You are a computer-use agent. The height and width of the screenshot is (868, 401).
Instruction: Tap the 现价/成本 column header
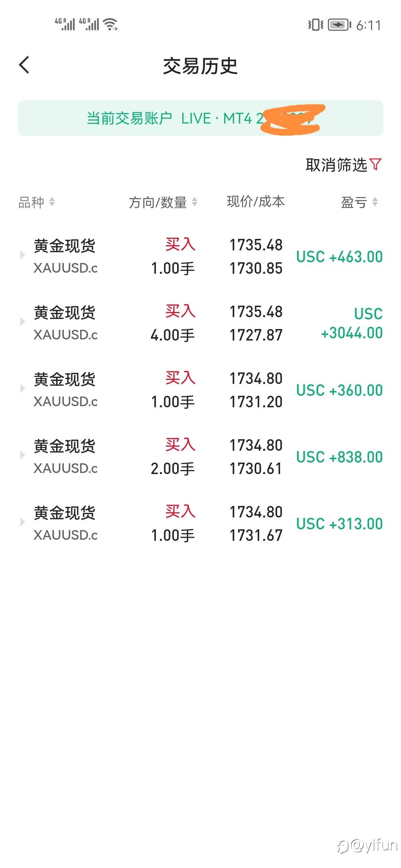pos(256,202)
